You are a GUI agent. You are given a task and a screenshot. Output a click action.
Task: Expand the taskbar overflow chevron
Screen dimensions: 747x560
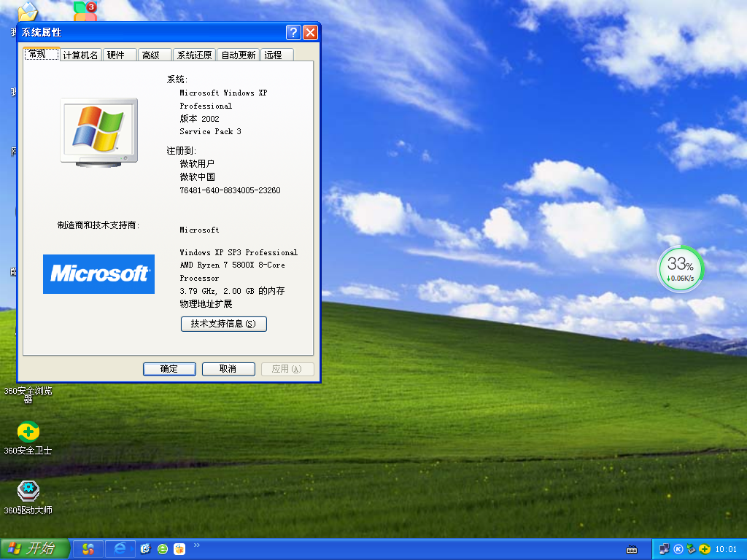point(196,544)
